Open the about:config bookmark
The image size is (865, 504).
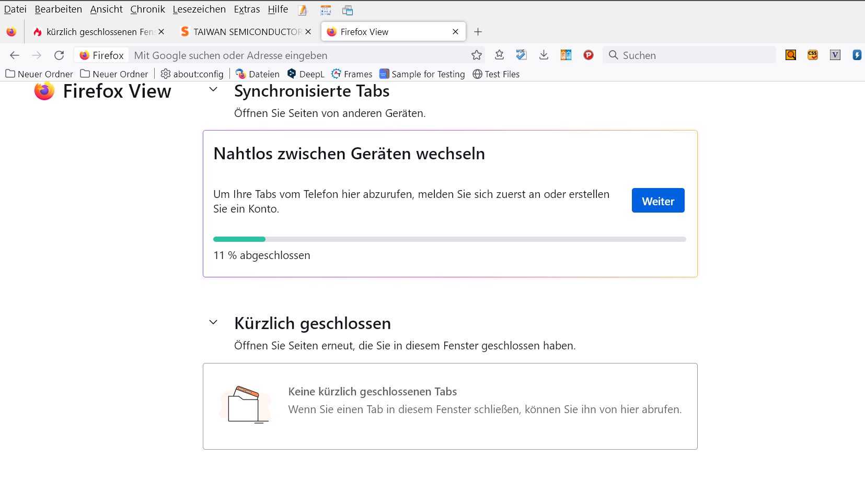click(192, 74)
